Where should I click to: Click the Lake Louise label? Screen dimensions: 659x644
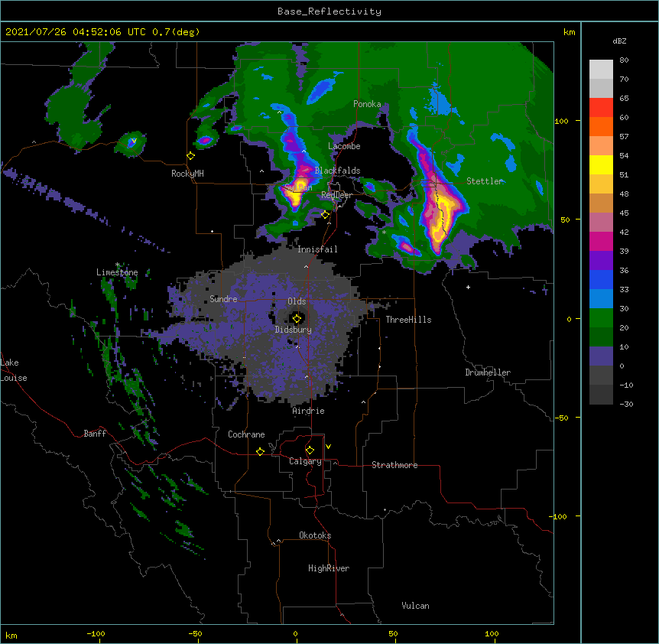[14, 370]
